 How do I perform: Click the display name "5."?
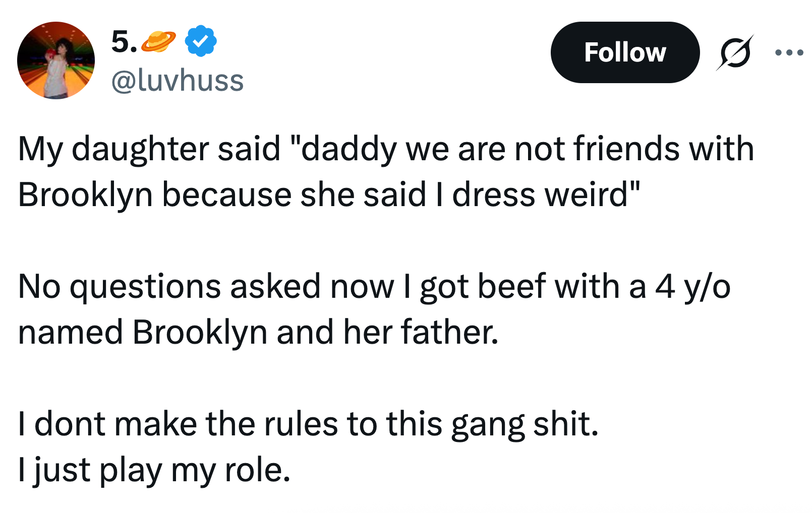[124, 41]
